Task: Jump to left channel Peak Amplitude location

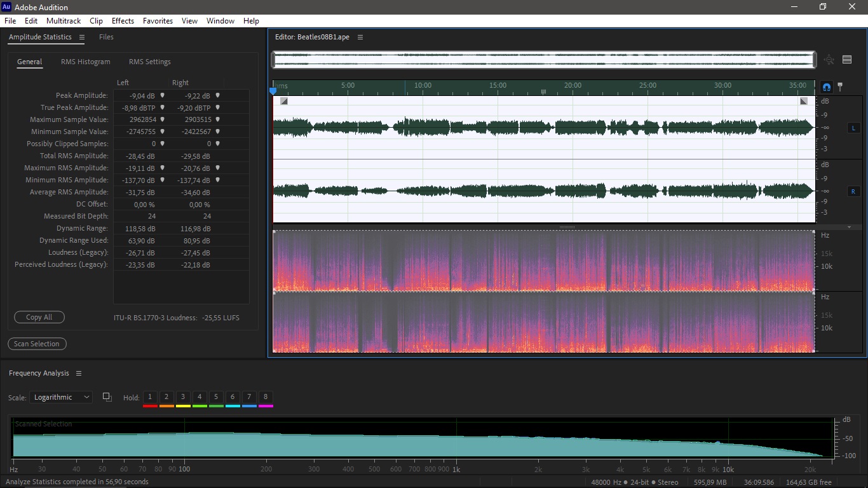Action: click(x=163, y=95)
